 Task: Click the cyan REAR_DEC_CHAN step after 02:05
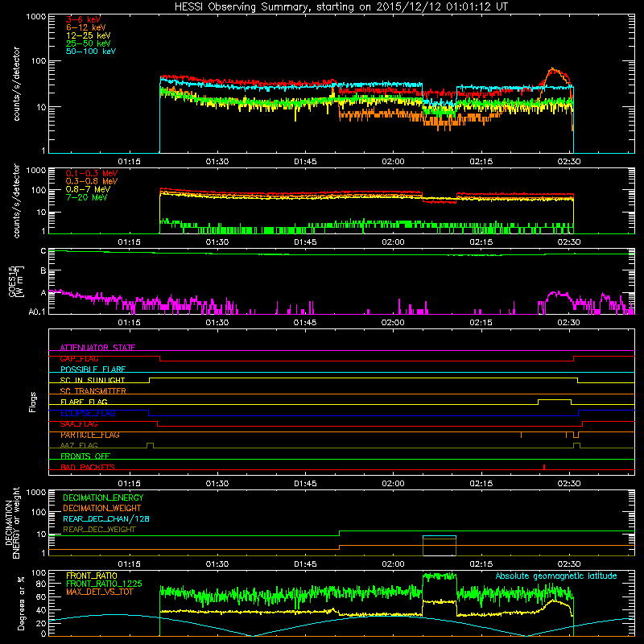(x=439, y=536)
